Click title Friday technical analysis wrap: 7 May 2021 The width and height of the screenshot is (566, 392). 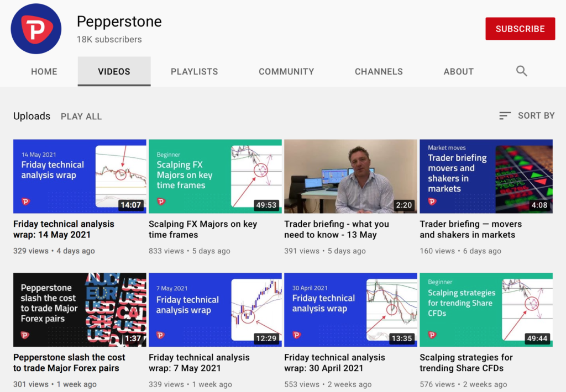coord(199,363)
